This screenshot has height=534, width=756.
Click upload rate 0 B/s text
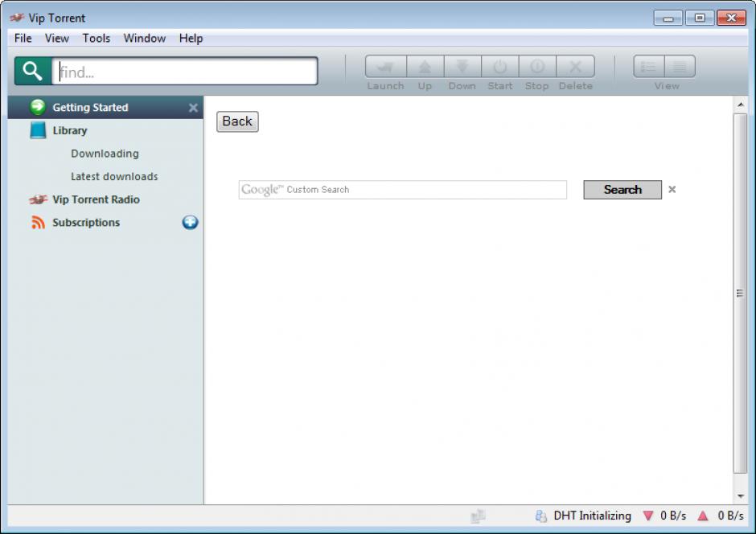730,516
